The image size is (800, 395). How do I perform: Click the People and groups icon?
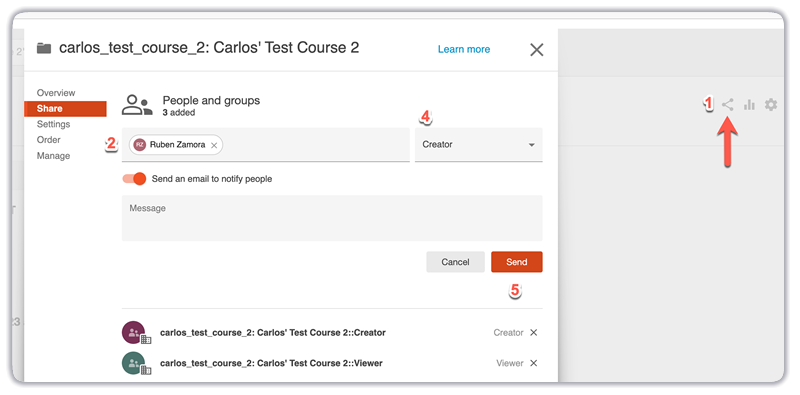pyautogui.click(x=137, y=105)
